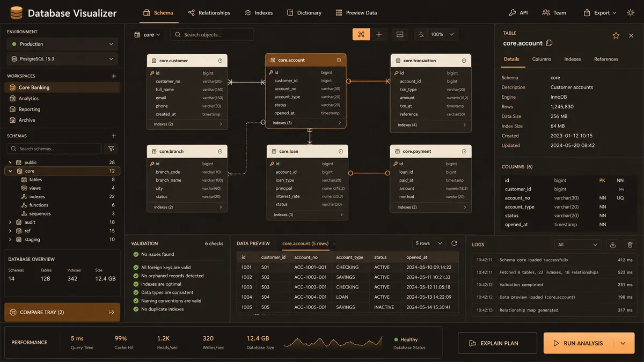Select the Core Banking workspace
Screen dimensions: 644x362
tap(62, 87)
